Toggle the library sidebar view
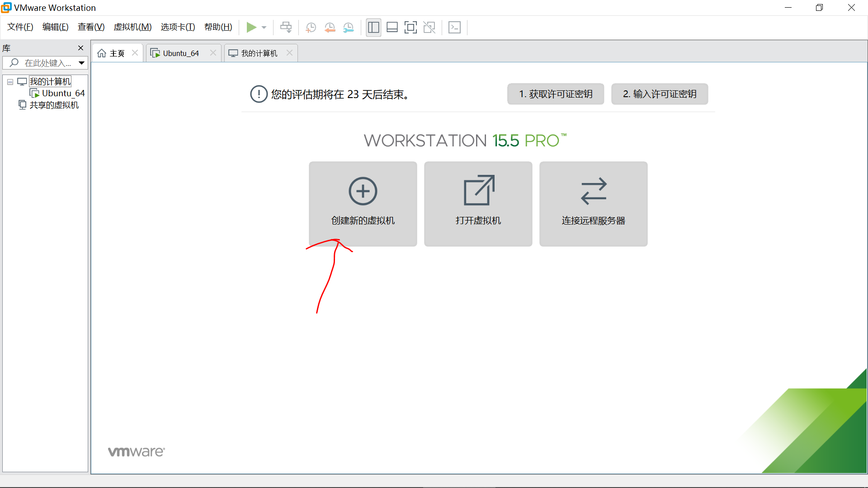Viewport: 868px width, 488px height. (x=373, y=28)
